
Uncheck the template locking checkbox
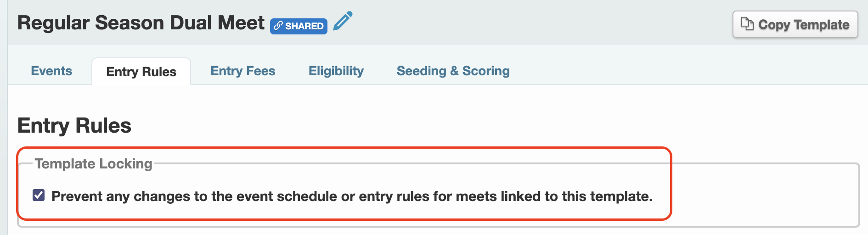pyautogui.click(x=39, y=196)
